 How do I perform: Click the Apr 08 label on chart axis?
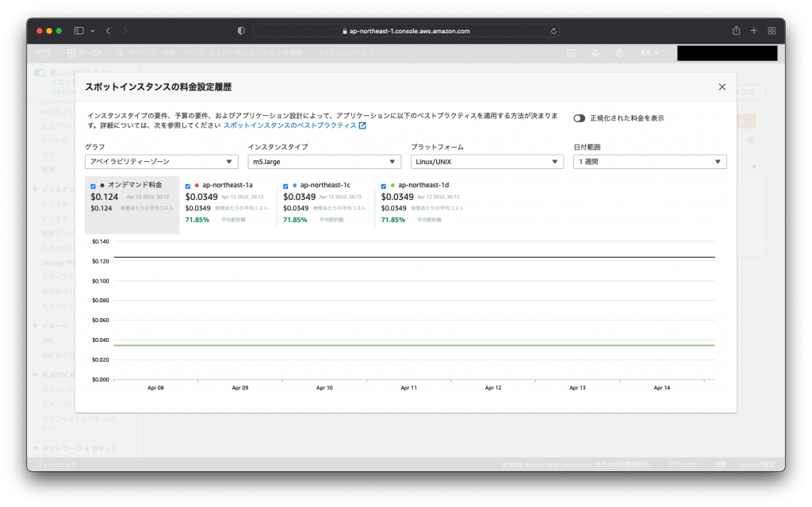pyautogui.click(x=155, y=388)
